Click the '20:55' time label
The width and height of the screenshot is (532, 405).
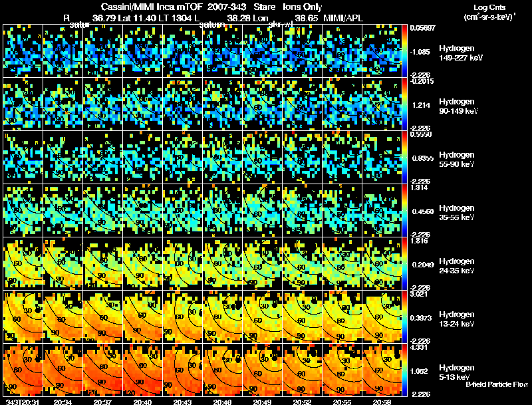(x=342, y=402)
